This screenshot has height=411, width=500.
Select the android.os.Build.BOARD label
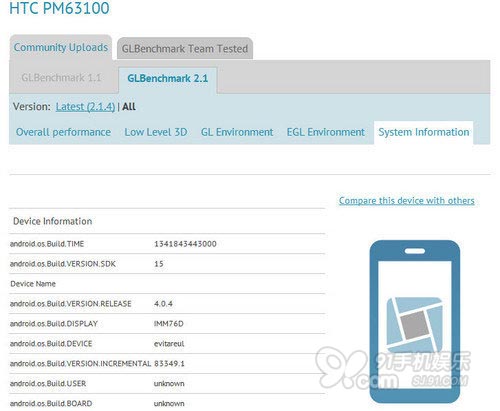tap(51, 404)
